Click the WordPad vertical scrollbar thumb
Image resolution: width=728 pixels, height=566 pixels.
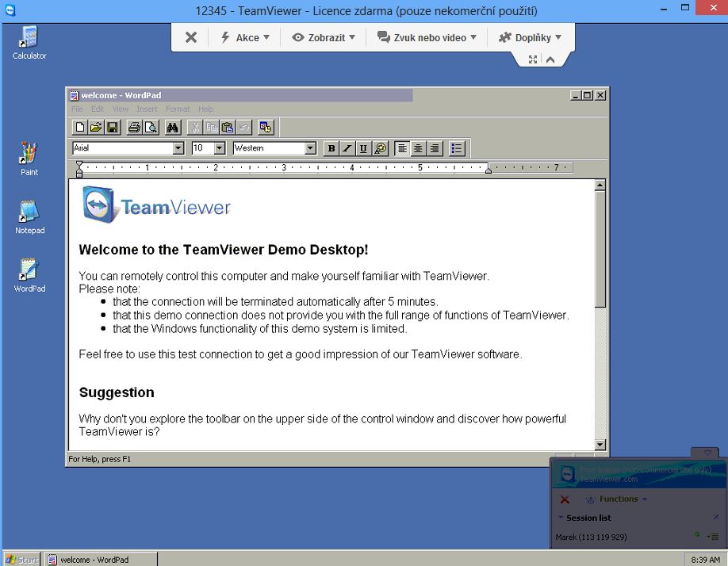point(600,249)
